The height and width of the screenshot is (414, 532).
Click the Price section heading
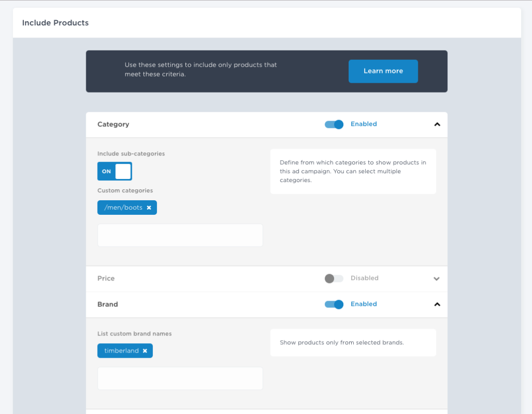click(106, 278)
